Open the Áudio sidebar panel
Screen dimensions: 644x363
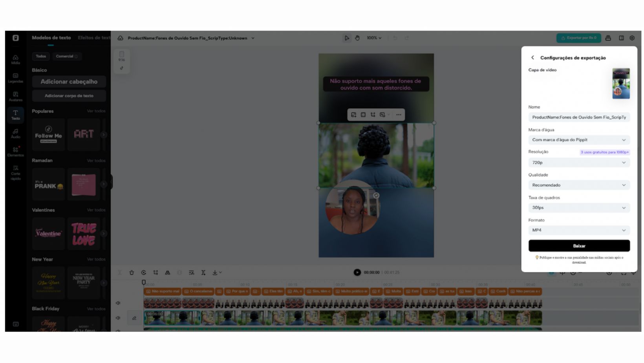15,133
